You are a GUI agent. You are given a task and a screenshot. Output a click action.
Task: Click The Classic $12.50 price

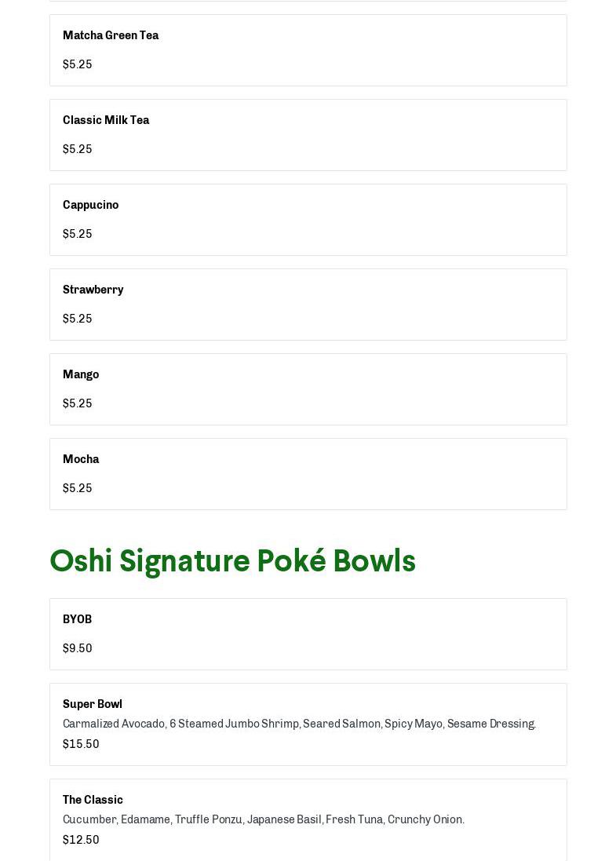[81, 840]
